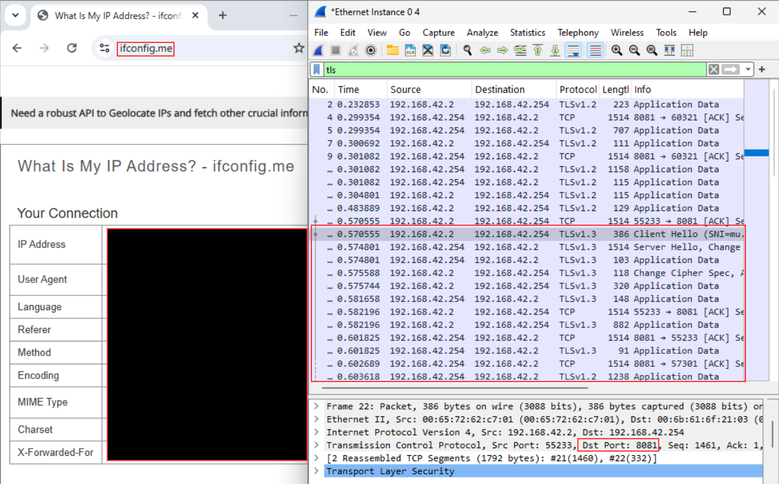The height and width of the screenshot is (484, 779).
Task: Bookmark this page with star icon
Action: point(298,48)
